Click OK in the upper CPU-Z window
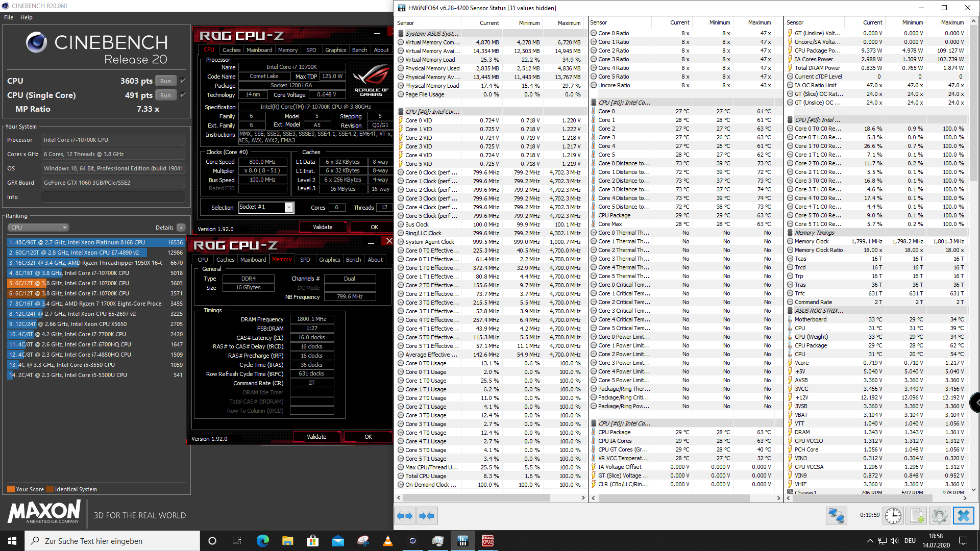This screenshot has height=551, width=980. (374, 227)
